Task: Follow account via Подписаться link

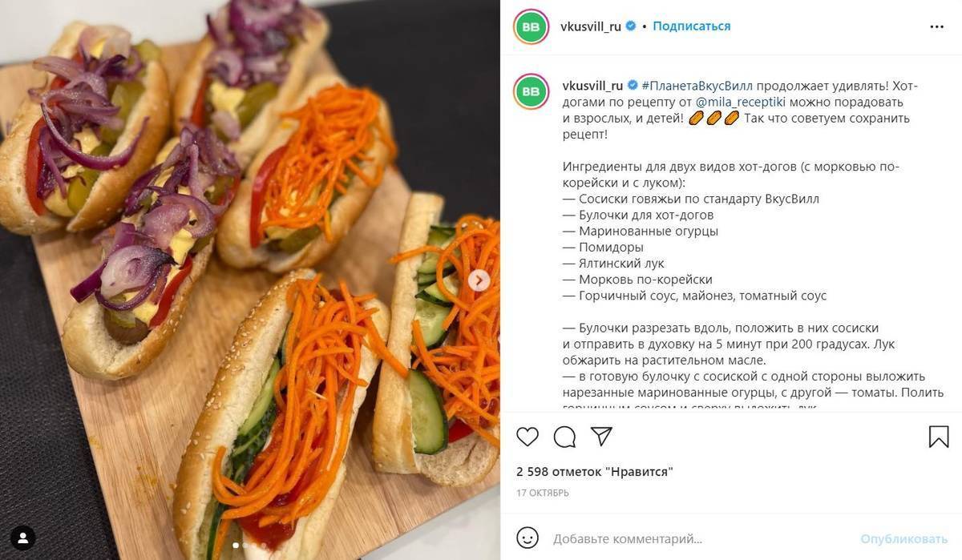Action: click(691, 26)
